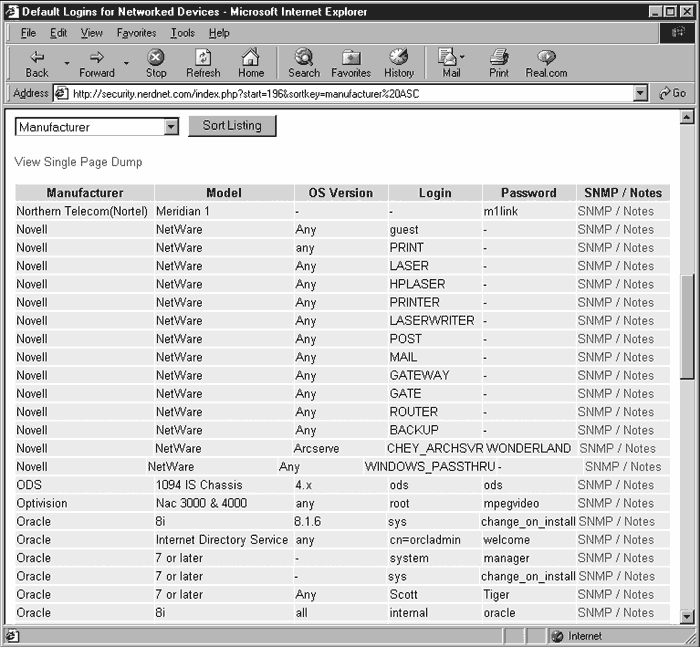
Task: Expand the Forward history dropdown arrow
Action: pos(126,63)
